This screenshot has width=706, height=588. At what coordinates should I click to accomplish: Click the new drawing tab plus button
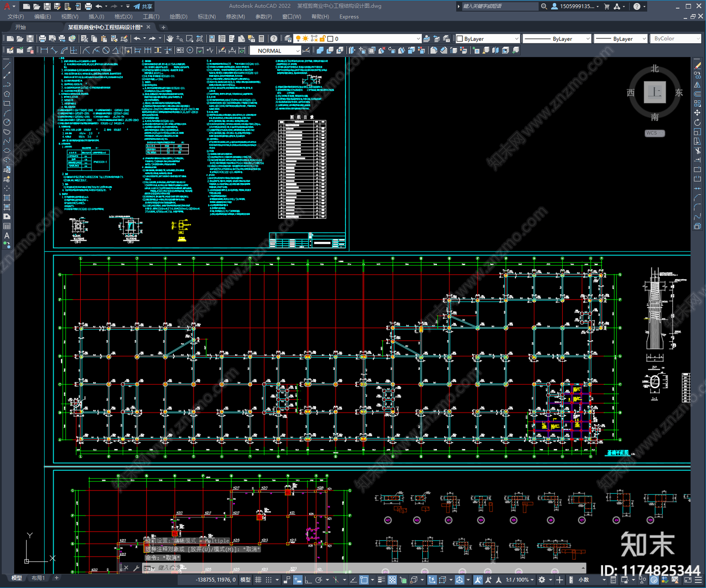(x=163, y=27)
